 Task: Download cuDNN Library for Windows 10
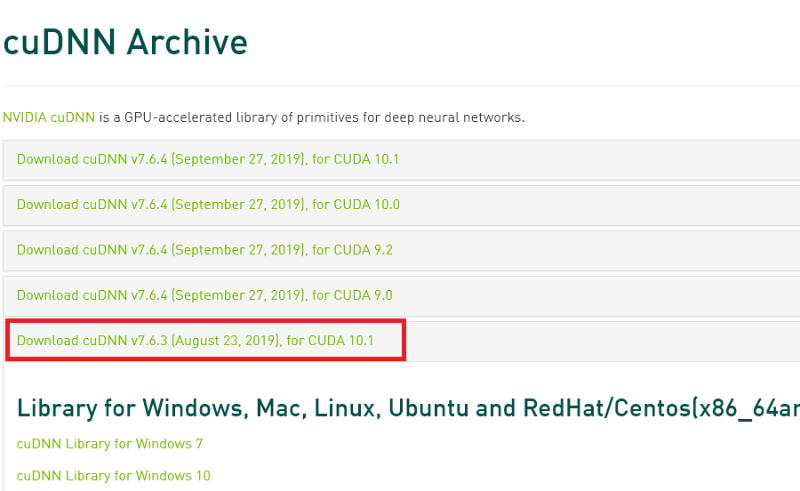pos(114,476)
